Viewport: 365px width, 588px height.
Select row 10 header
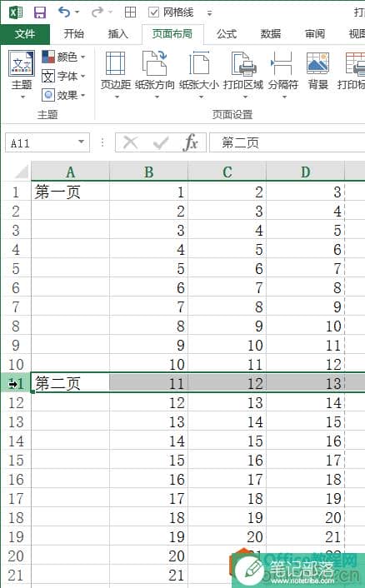tap(15, 365)
